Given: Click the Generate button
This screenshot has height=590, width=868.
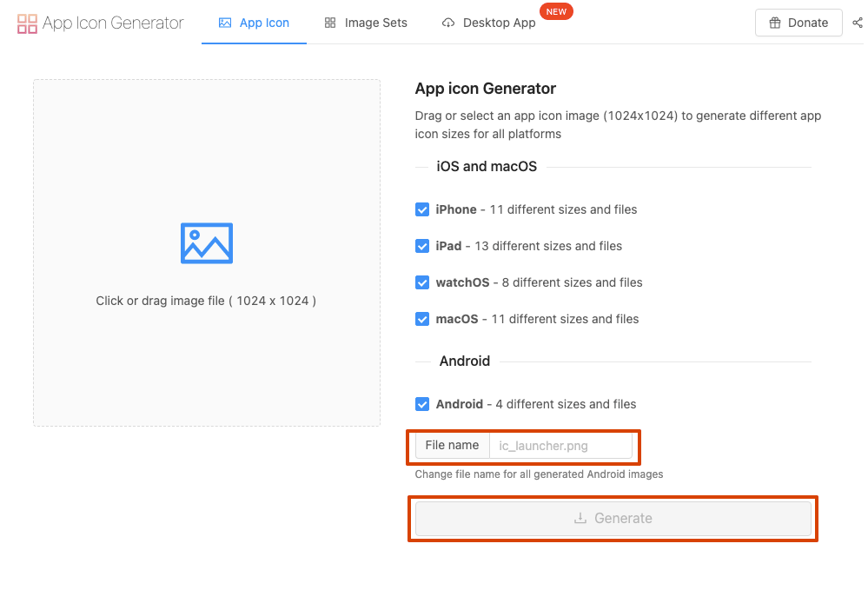Looking at the screenshot, I should point(613,518).
